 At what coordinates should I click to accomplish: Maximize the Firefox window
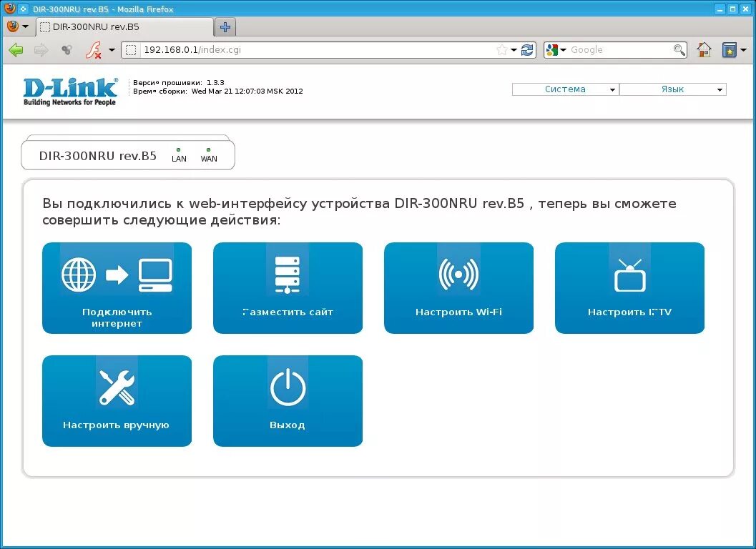(732, 9)
